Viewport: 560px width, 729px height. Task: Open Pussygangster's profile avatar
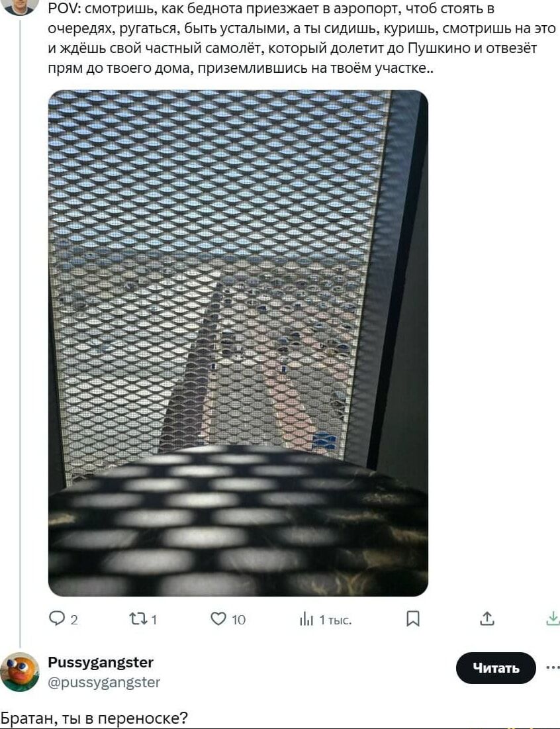coord(20,672)
